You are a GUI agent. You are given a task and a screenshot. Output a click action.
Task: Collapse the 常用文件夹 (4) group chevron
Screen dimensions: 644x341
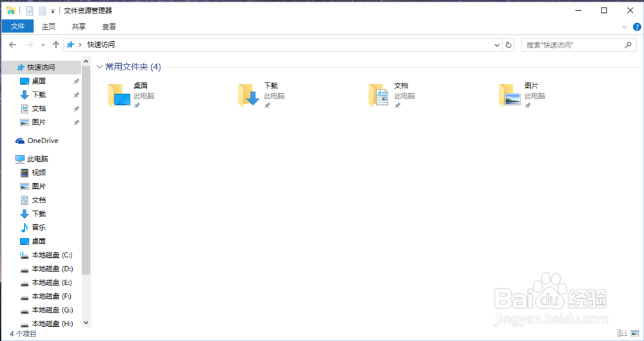pyautogui.click(x=99, y=66)
